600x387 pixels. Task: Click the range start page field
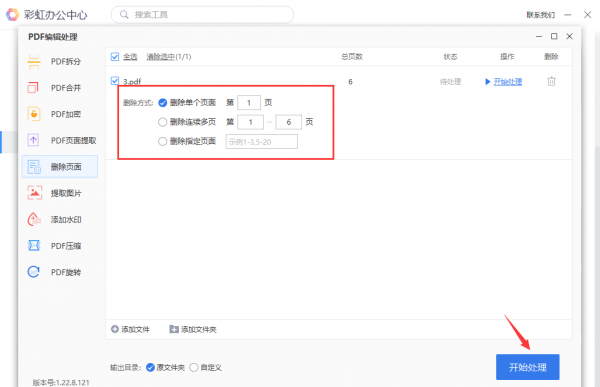coord(250,122)
